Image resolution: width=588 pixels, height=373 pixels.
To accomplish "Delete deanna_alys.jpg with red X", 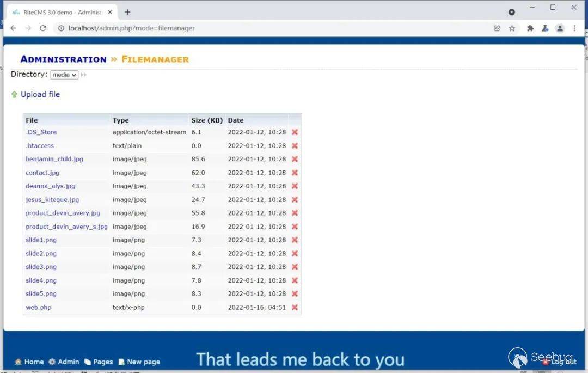I will [295, 186].
